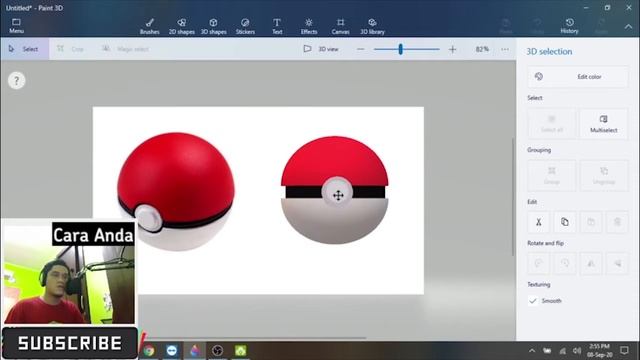Open the Stickers tab
Screen dimensions: 640x360
pos(245,26)
